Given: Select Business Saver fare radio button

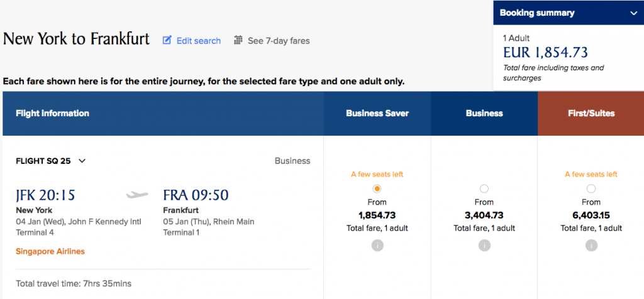Looking at the screenshot, I should click(377, 188).
